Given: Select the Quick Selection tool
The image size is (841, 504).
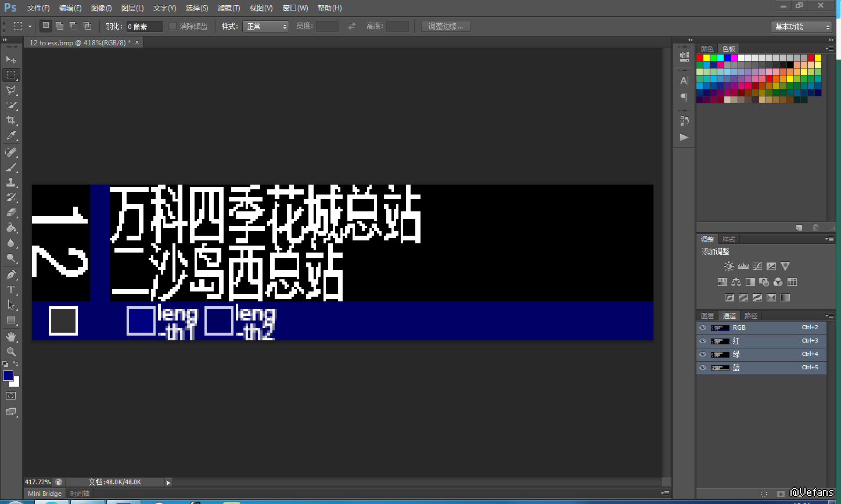Looking at the screenshot, I should tap(11, 105).
